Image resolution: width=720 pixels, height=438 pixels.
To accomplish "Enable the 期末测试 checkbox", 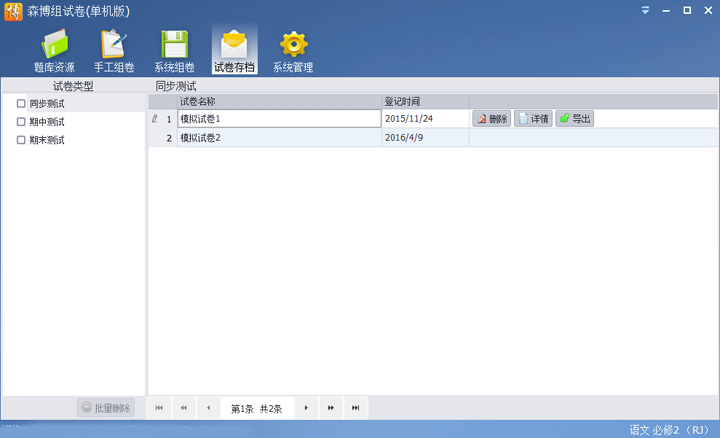I will pos(21,140).
